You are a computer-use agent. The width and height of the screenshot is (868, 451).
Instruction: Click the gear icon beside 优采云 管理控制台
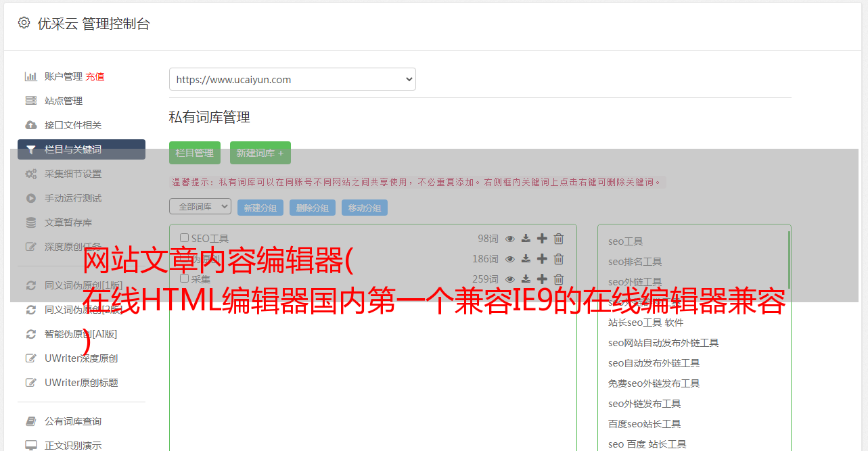coord(24,23)
